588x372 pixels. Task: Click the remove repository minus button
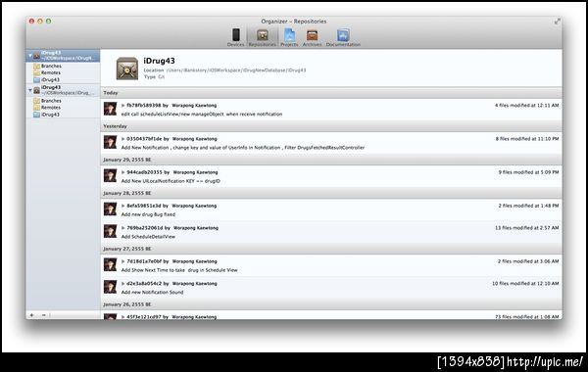(43, 315)
